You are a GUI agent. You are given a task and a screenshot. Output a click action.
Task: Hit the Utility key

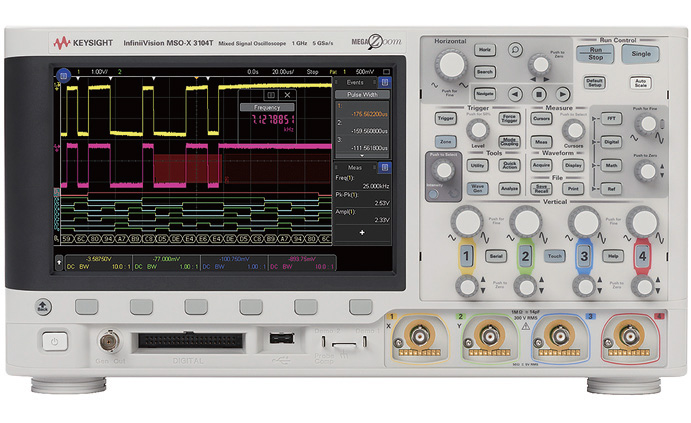coord(477,166)
